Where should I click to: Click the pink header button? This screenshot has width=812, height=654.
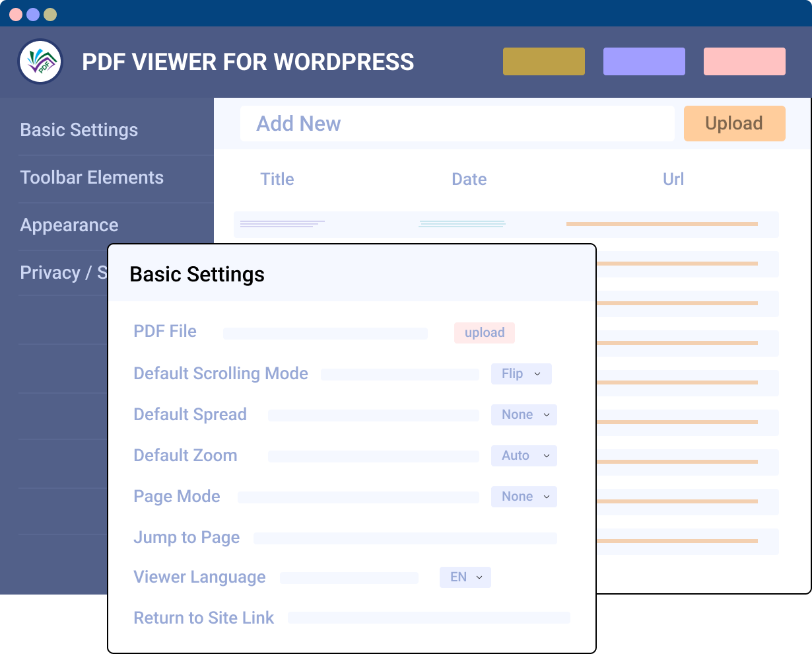coord(745,61)
